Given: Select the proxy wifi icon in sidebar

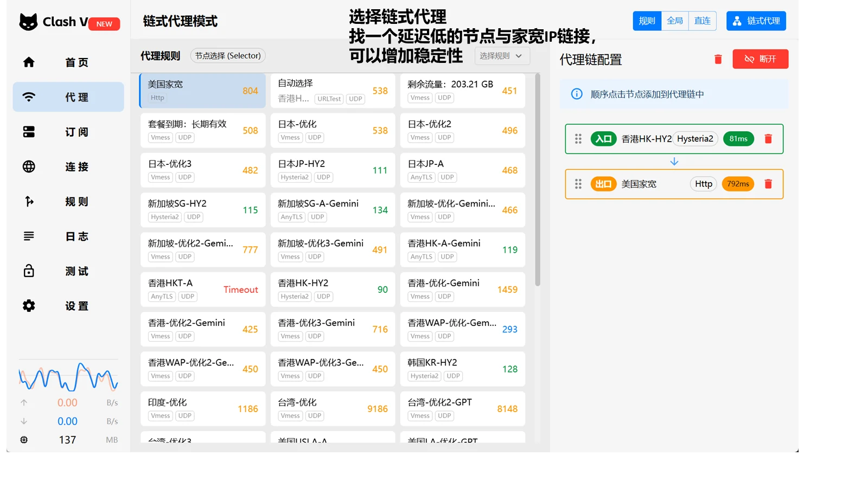Looking at the screenshot, I should coord(29,97).
